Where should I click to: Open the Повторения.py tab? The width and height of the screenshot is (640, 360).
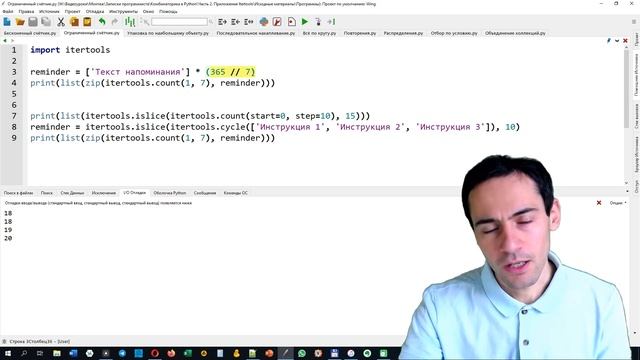pyautogui.click(x=360, y=33)
